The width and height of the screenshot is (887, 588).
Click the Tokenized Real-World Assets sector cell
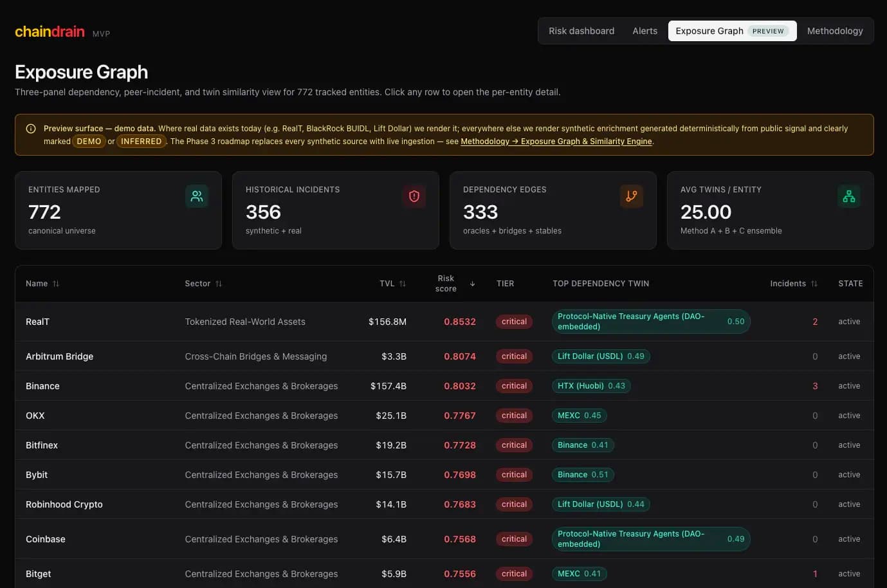(245, 322)
